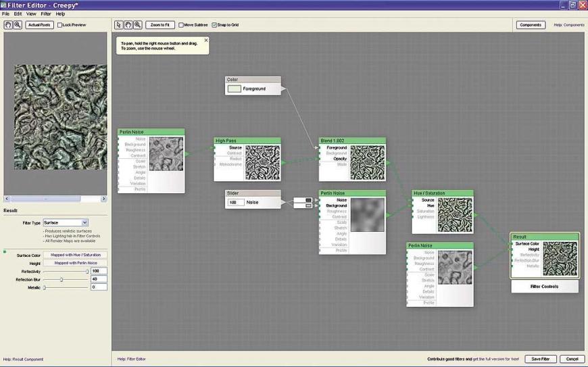The width and height of the screenshot is (588, 367).
Task: Disable the Snap to Grid checkbox
Action: tap(214, 25)
